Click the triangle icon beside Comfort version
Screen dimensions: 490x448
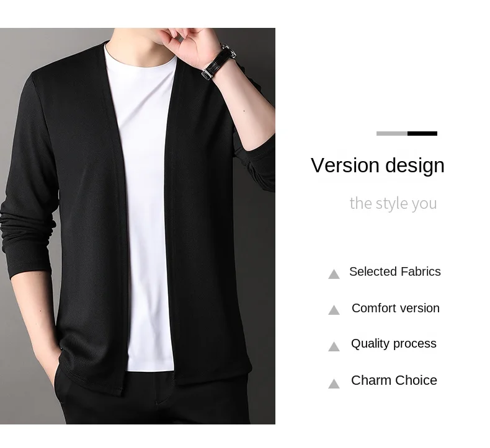tap(334, 310)
